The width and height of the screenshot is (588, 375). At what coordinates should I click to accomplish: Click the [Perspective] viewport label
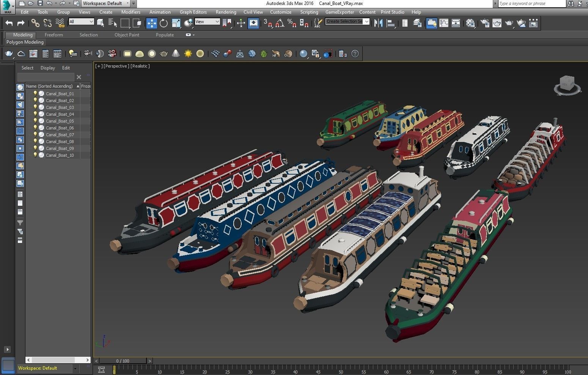tap(116, 66)
